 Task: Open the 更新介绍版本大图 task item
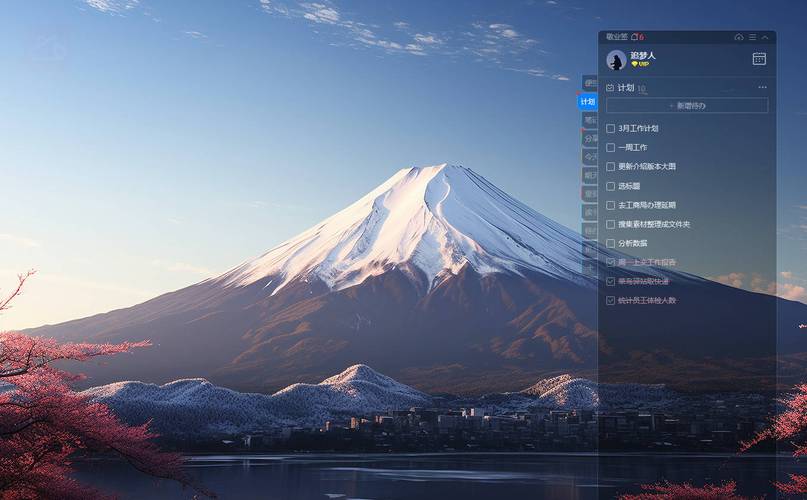(x=646, y=167)
